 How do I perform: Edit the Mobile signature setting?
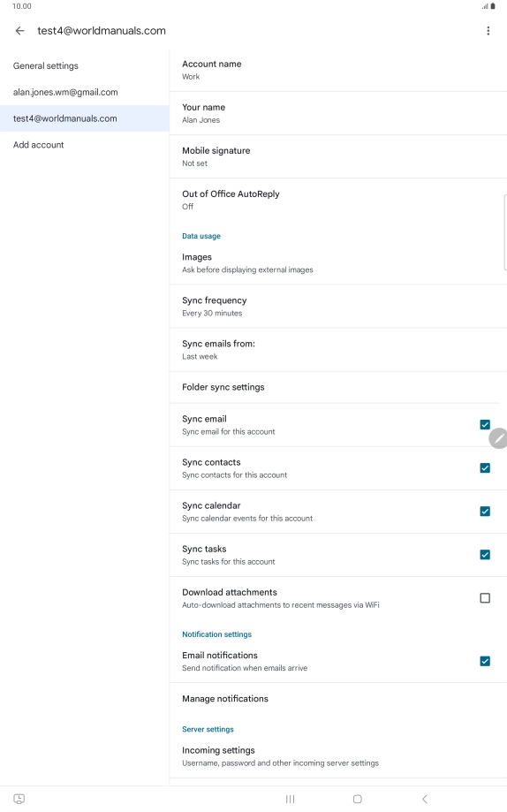click(x=337, y=156)
